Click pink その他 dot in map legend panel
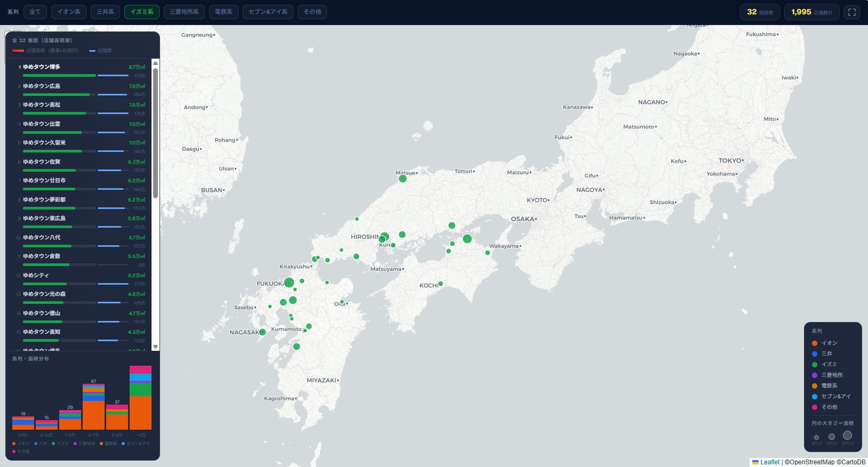 pyautogui.click(x=815, y=407)
